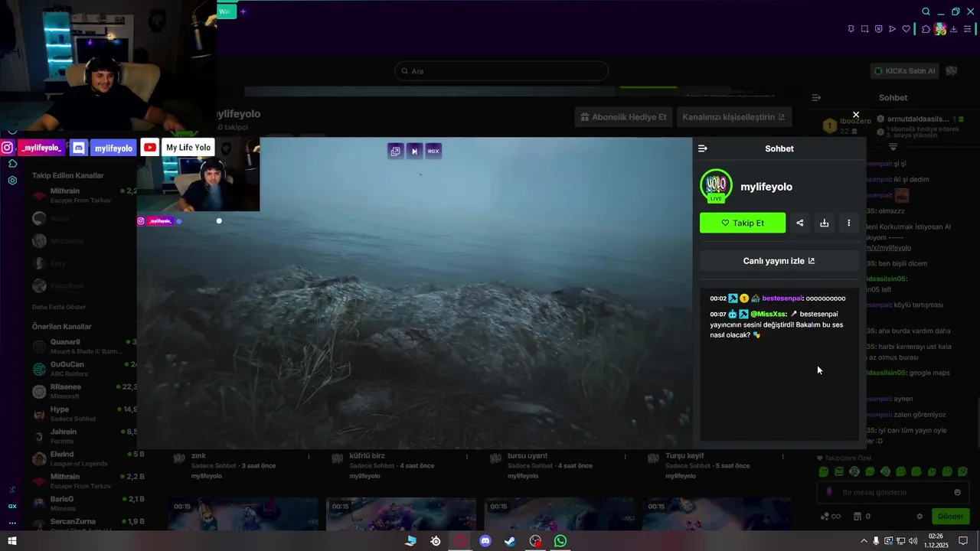Click the download clip icon

(825, 223)
